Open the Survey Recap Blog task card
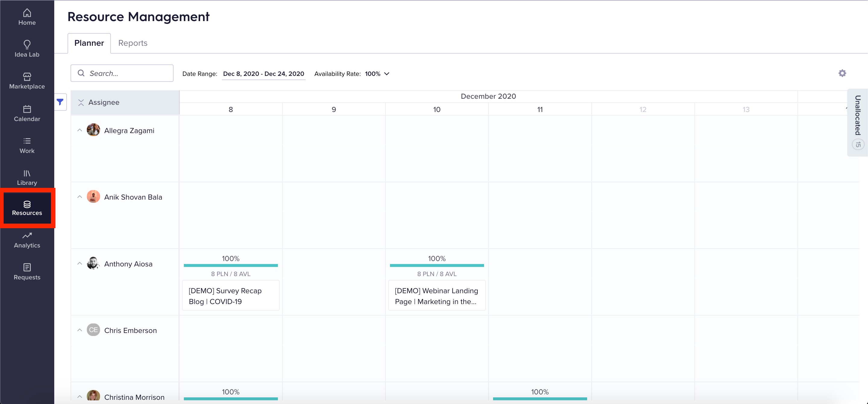868x404 pixels. pos(231,296)
